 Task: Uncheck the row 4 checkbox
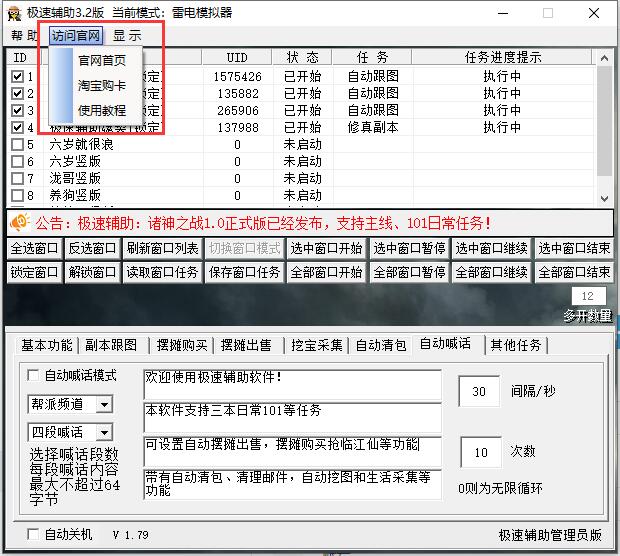(x=17, y=127)
